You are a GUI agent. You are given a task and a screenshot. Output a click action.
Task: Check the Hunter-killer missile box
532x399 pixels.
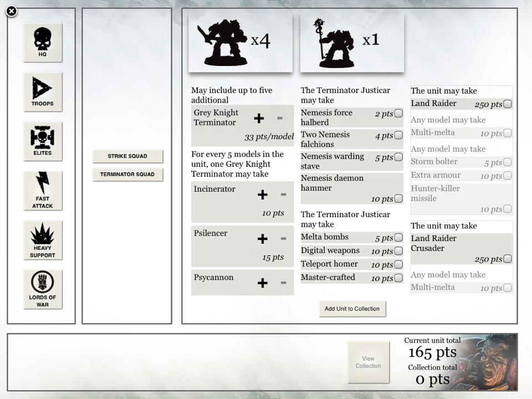508,209
